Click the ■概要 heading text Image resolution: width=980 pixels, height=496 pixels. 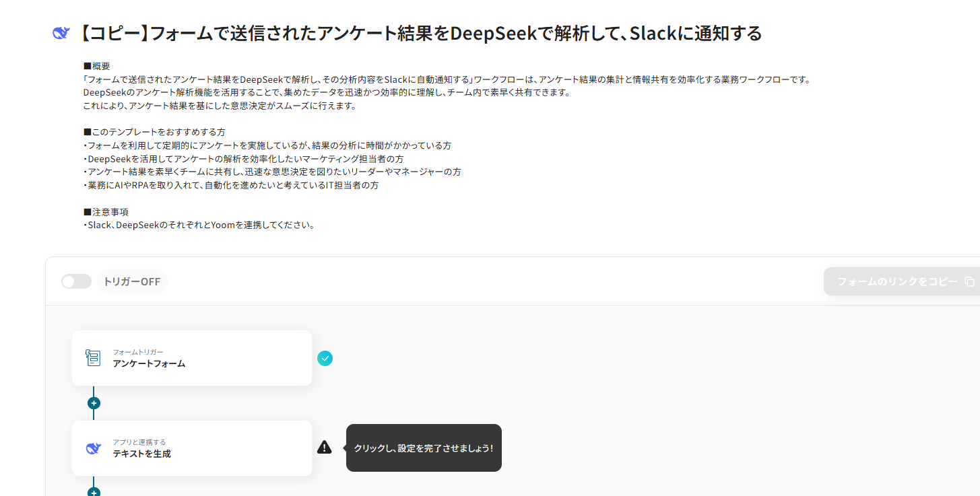[x=96, y=66]
